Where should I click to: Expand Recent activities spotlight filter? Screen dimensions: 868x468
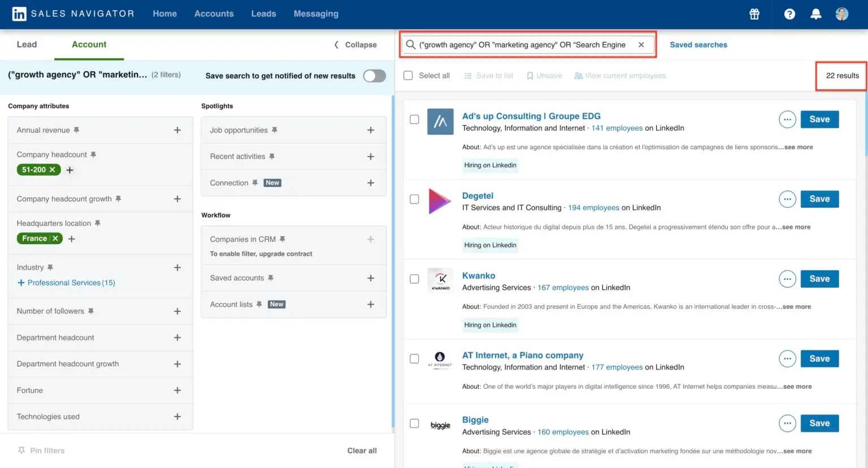click(371, 157)
